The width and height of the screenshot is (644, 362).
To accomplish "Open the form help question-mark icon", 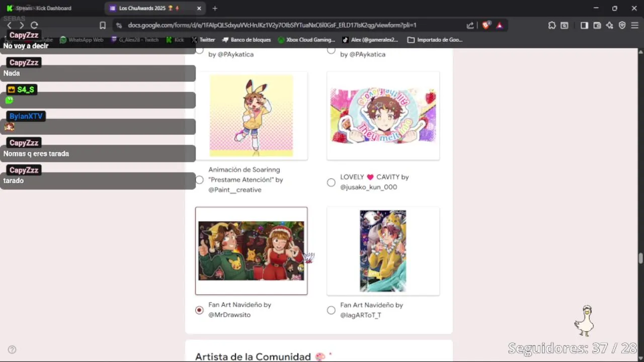I will coord(12,349).
